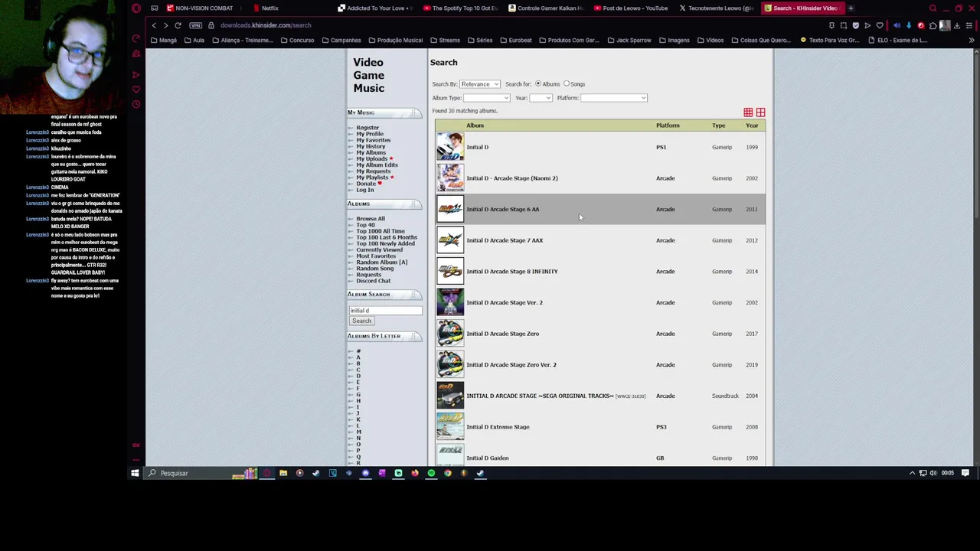Viewport: 980px width, 551px height.
Task: Open Initial D Gaiden album
Action: tap(487, 458)
